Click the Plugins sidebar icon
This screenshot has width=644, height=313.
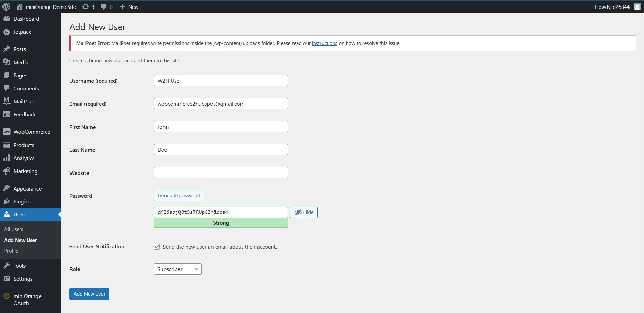(x=7, y=201)
